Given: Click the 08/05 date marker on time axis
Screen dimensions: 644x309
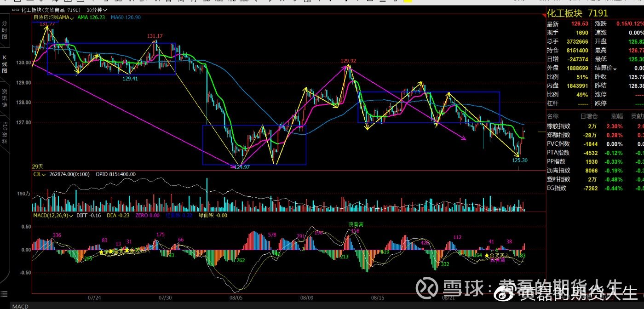Looking at the screenshot, I should 236,298.
